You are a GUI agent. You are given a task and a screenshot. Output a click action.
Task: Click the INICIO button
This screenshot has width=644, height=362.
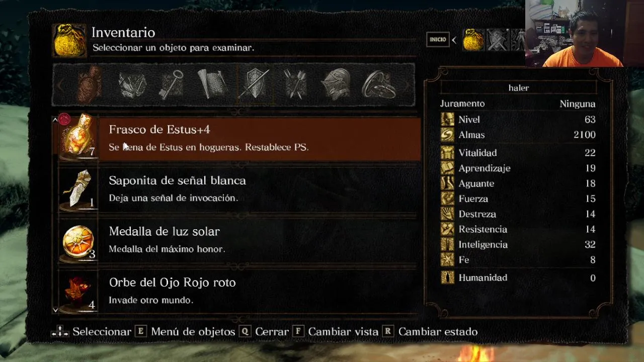(x=438, y=40)
